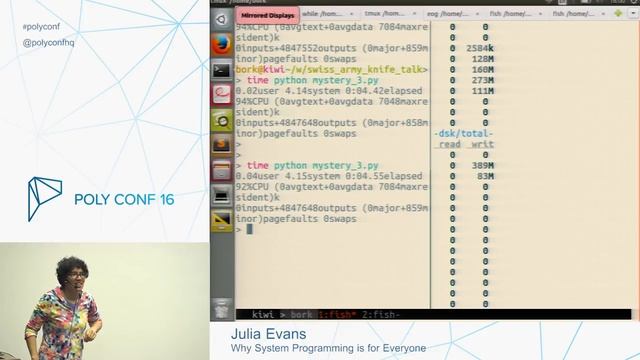Image resolution: width=640 pixels, height=360 pixels.
Task: Click the red application icon in dock
Action: pos(222,95)
